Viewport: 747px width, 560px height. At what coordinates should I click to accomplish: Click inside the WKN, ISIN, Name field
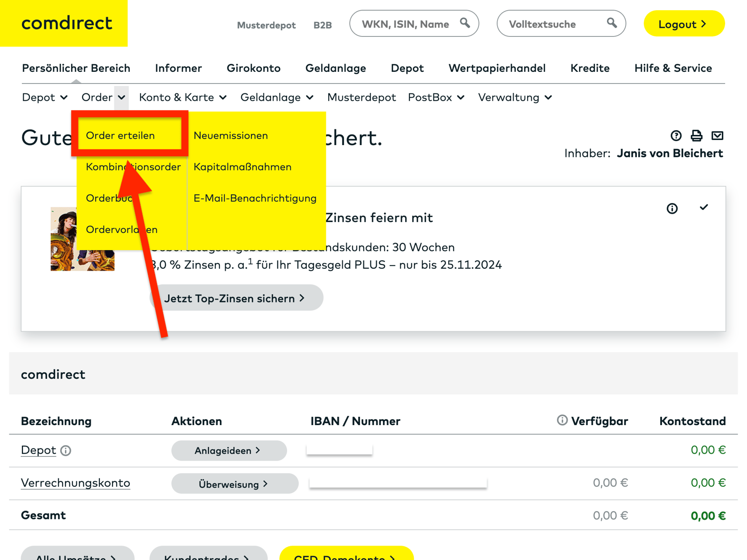tap(406, 23)
